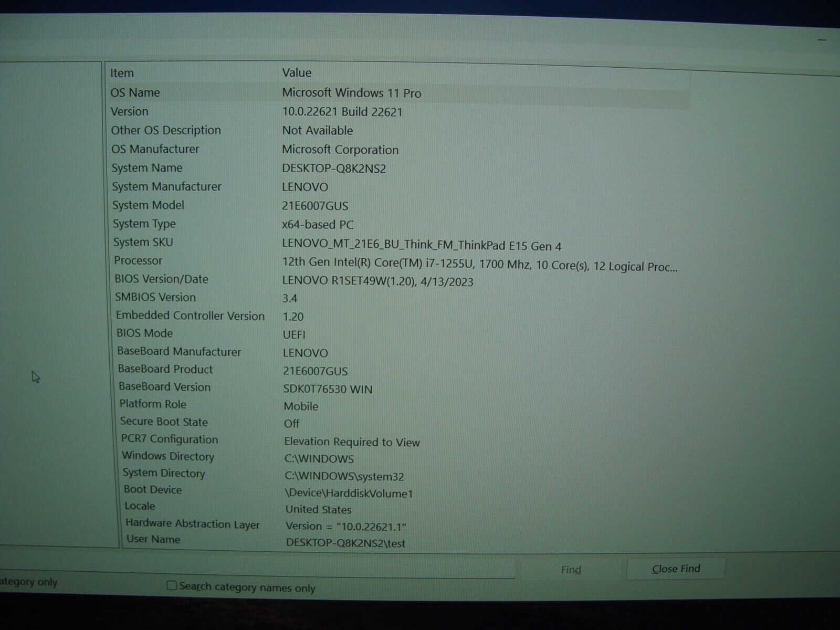This screenshot has width=840, height=630.
Task: Click the 'LENOVO R1SET49W(1.20)' BIOS value
Action: (x=378, y=281)
